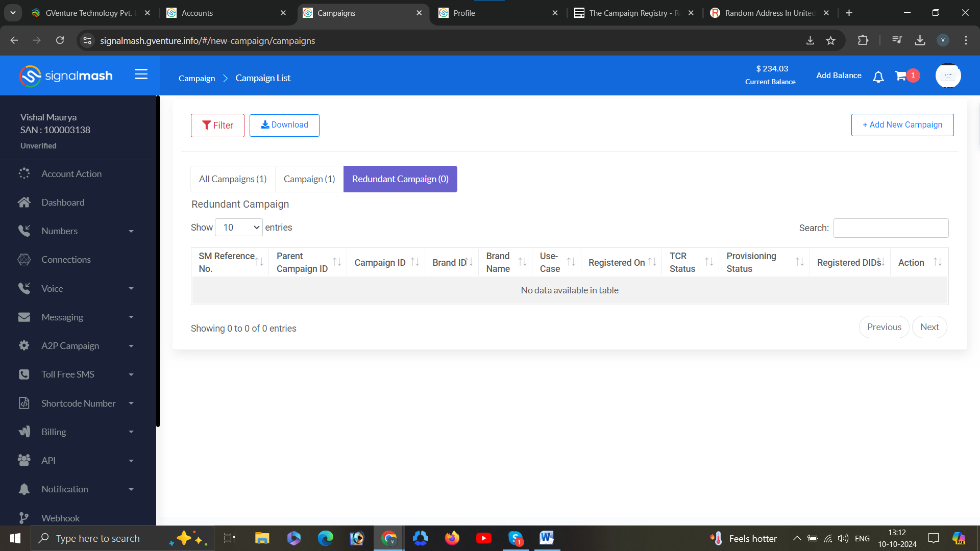Open Firefox from taskbar
Image resolution: width=980 pixels, height=551 pixels.
pyautogui.click(x=452, y=538)
